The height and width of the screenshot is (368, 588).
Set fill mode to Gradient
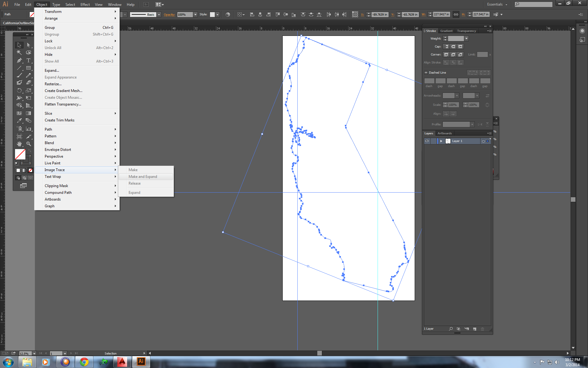coord(24,170)
